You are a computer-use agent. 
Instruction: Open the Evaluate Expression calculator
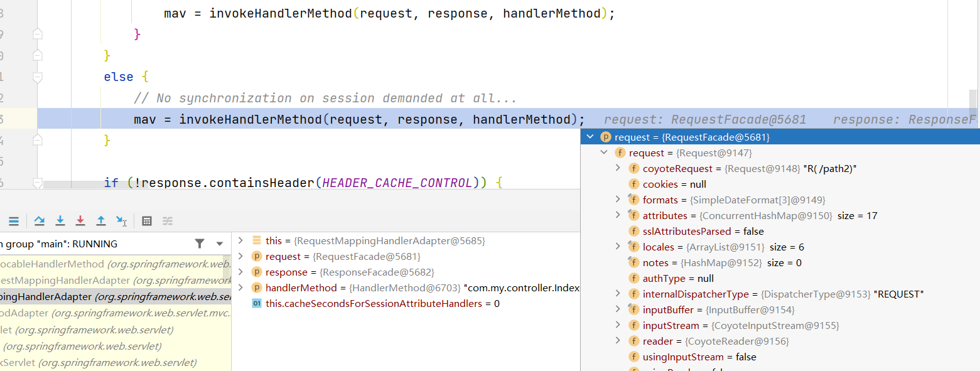pos(147,221)
